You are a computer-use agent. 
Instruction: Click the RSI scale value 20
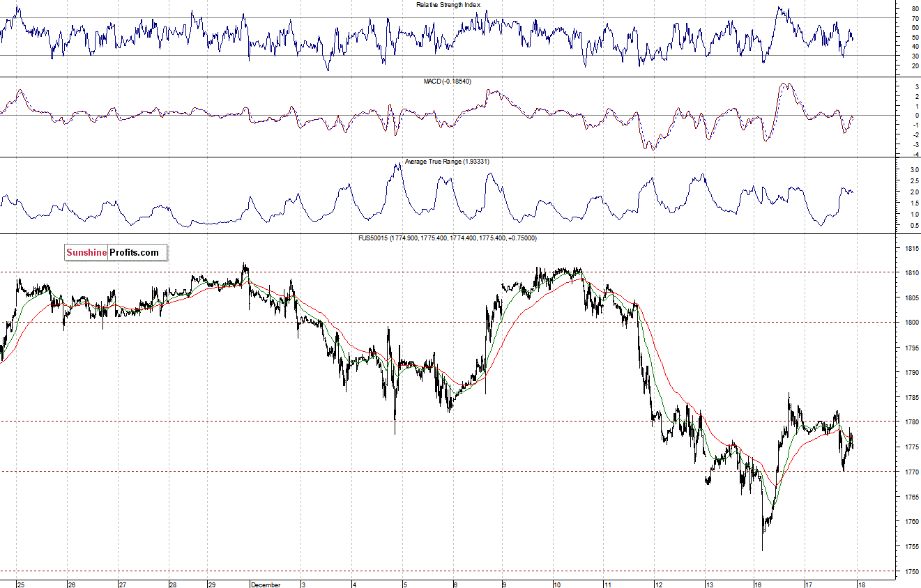915,65
